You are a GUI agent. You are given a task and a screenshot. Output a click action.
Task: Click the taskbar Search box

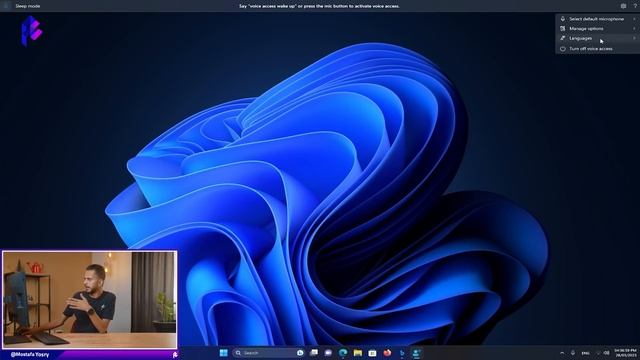click(269, 353)
